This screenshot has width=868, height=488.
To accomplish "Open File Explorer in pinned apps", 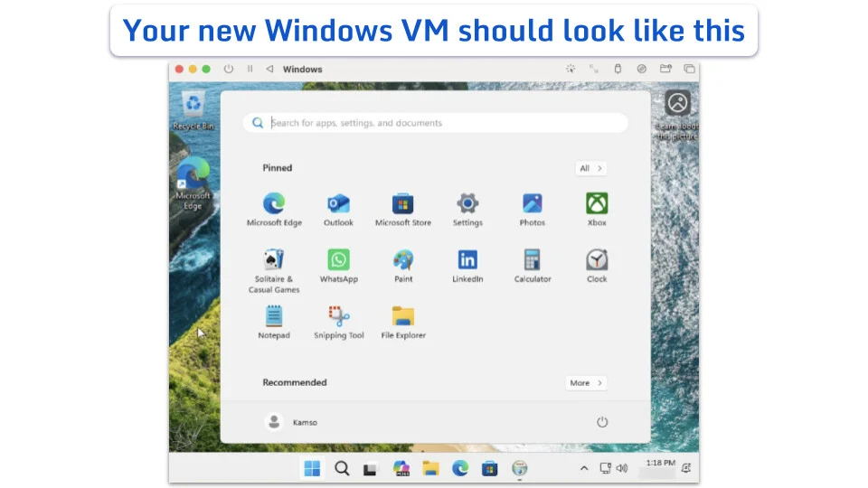I will tap(403, 323).
